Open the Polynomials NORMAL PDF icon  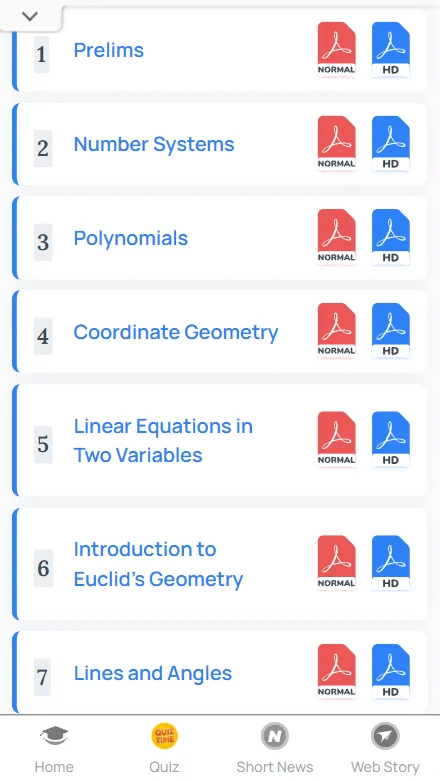click(x=337, y=237)
